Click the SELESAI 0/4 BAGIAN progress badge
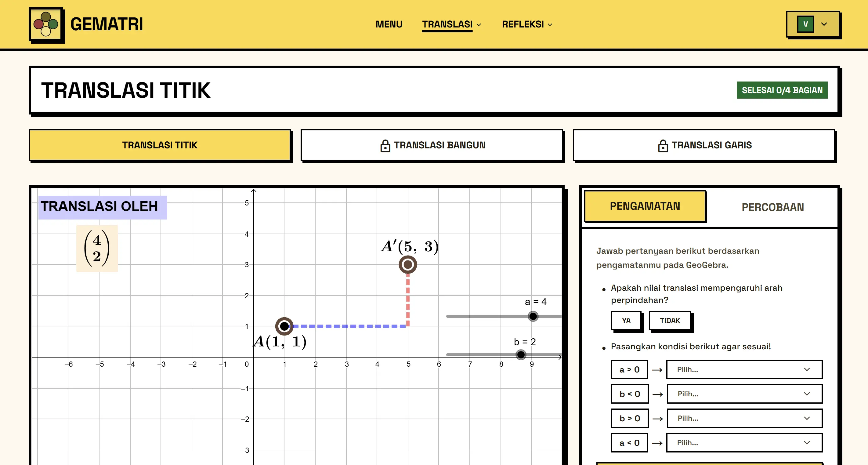The image size is (868, 465). [x=782, y=90]
